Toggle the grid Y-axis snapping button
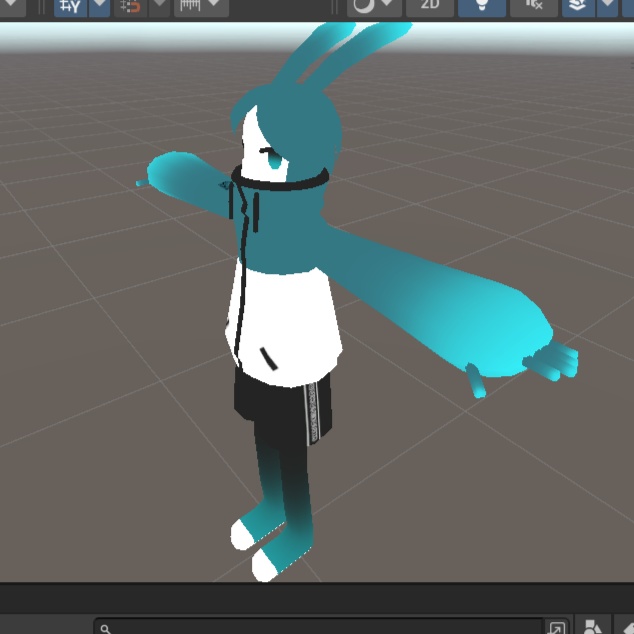 70,7
